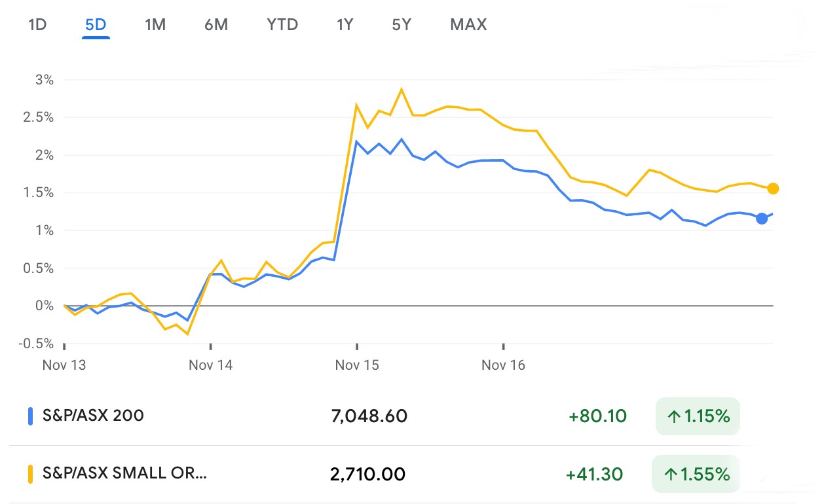Click the blue S&P/ASX 200 color marker
This screenshot has height=504, width=824.
coord(30,416)
